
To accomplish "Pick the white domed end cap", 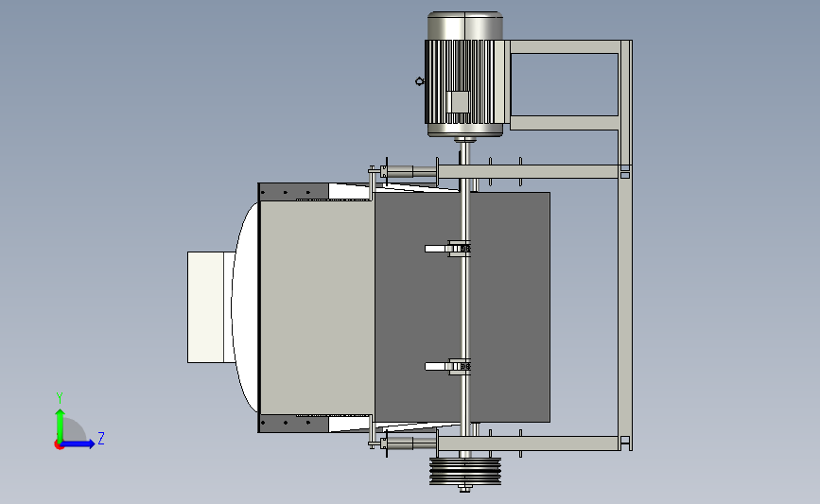I will tap(245, 307).
